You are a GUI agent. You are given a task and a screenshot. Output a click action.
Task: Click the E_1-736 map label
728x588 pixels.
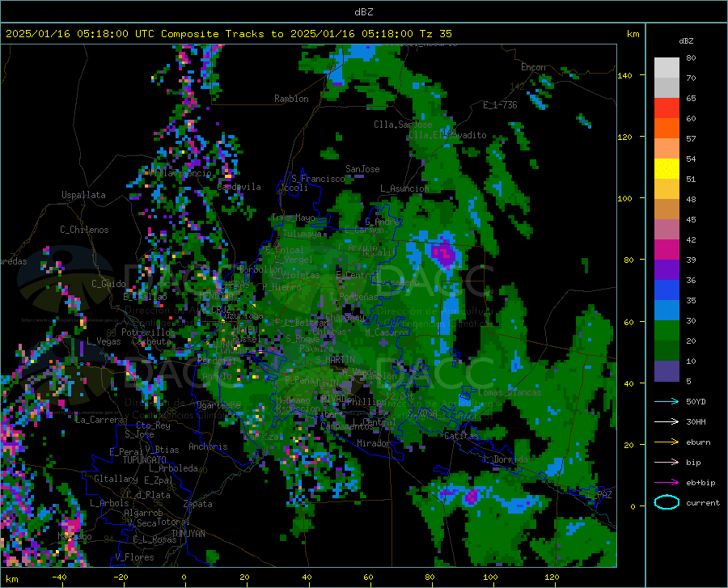pyautogui.click(x=500, y=105)
